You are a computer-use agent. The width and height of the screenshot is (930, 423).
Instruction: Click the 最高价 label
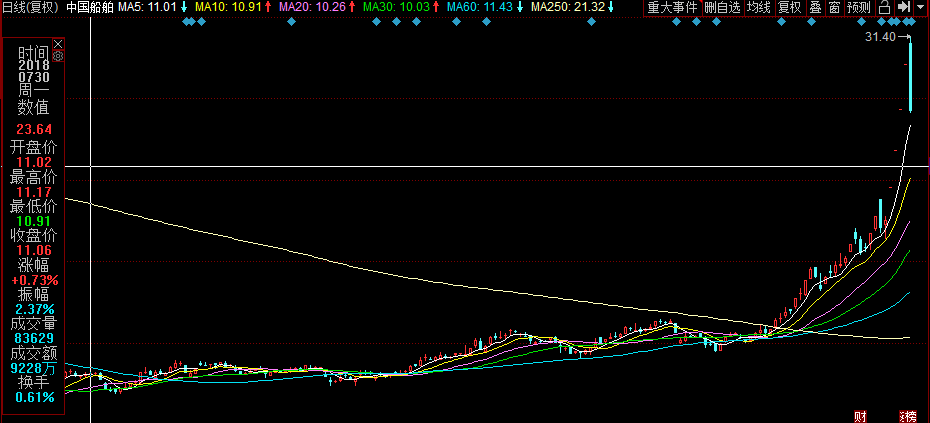(34, 177)
